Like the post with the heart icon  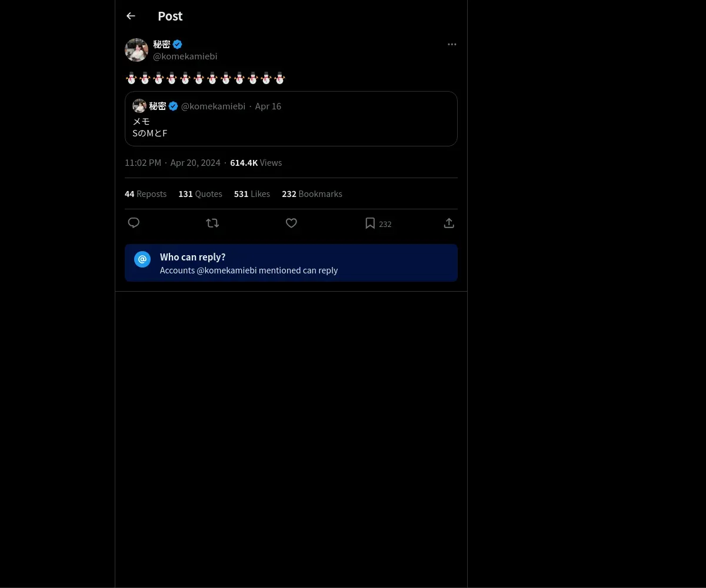pos(291,223)
